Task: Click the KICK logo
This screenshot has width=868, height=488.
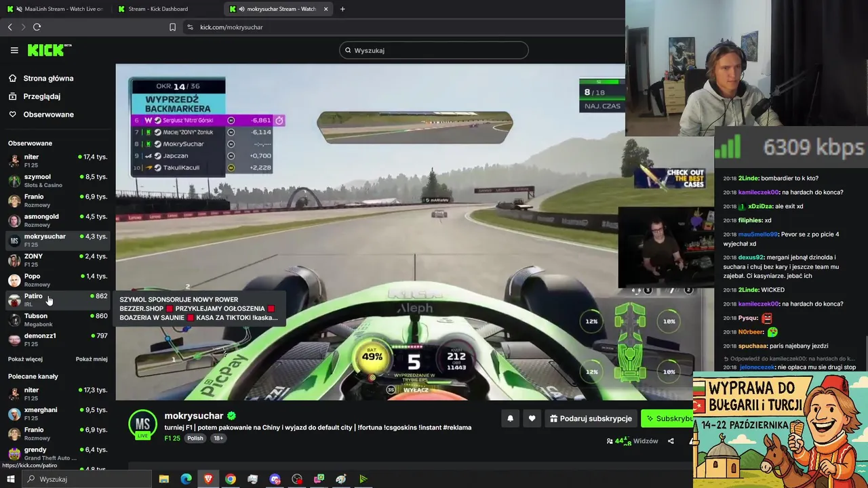Action: point(49,50)
